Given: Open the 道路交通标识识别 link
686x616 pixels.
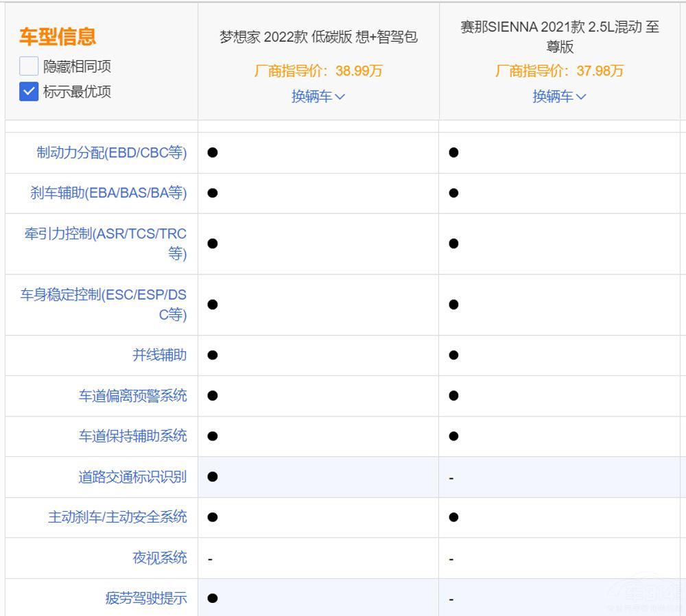Looking at the screenshot, I should point(132,477).
